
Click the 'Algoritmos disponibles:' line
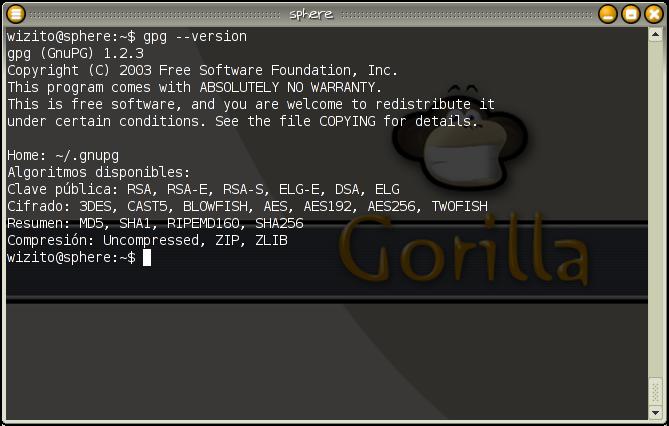click(99, 172)
